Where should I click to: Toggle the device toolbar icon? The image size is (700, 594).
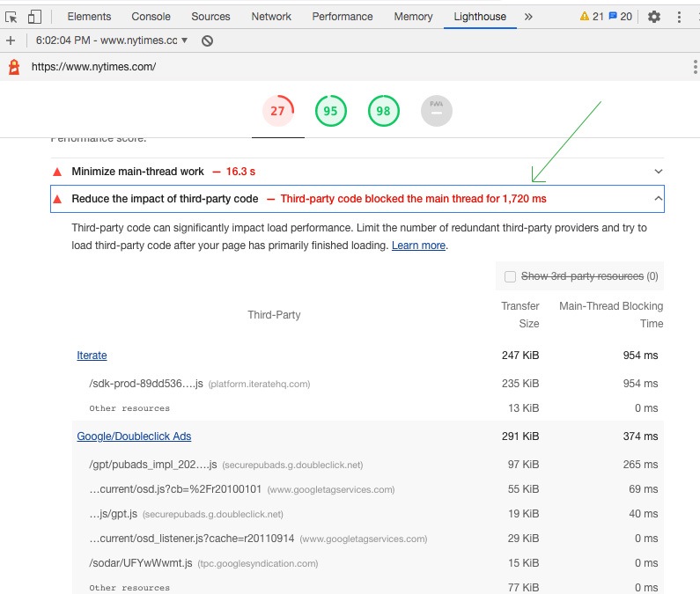point(34,17)
